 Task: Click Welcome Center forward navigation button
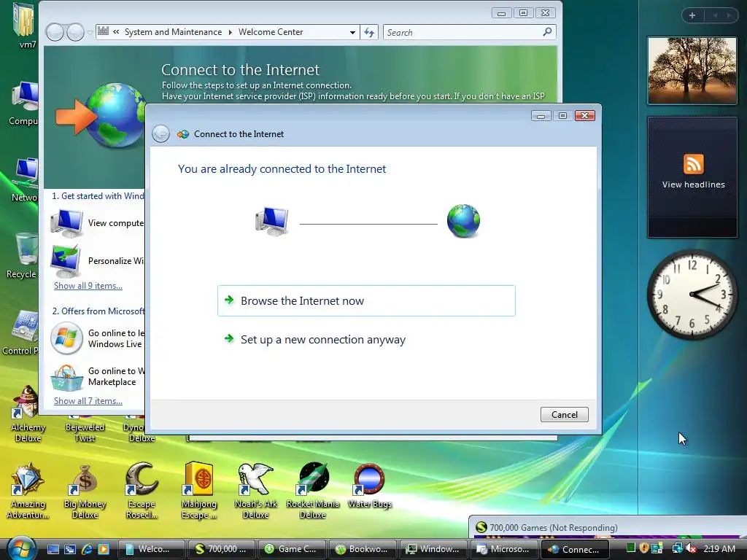point(75,32)
